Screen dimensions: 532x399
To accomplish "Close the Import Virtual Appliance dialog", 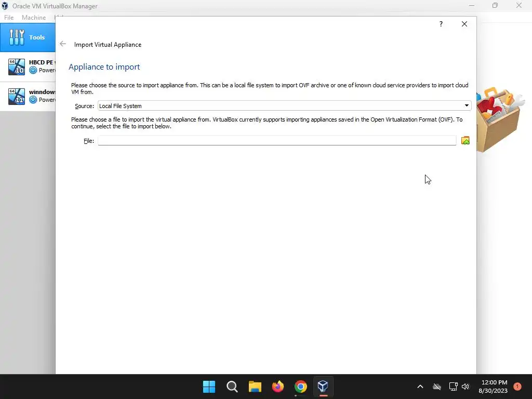I will pos(464,24).
